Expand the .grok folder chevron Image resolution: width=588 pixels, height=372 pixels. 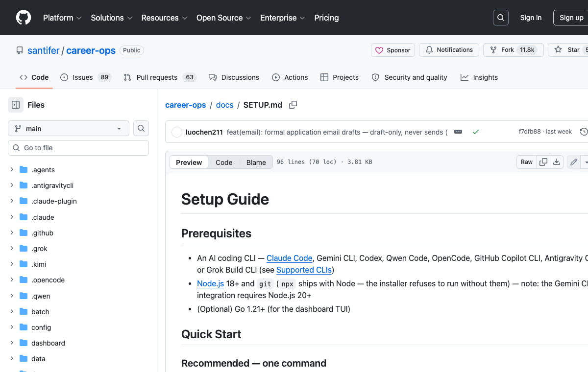(x=12, y=249)
